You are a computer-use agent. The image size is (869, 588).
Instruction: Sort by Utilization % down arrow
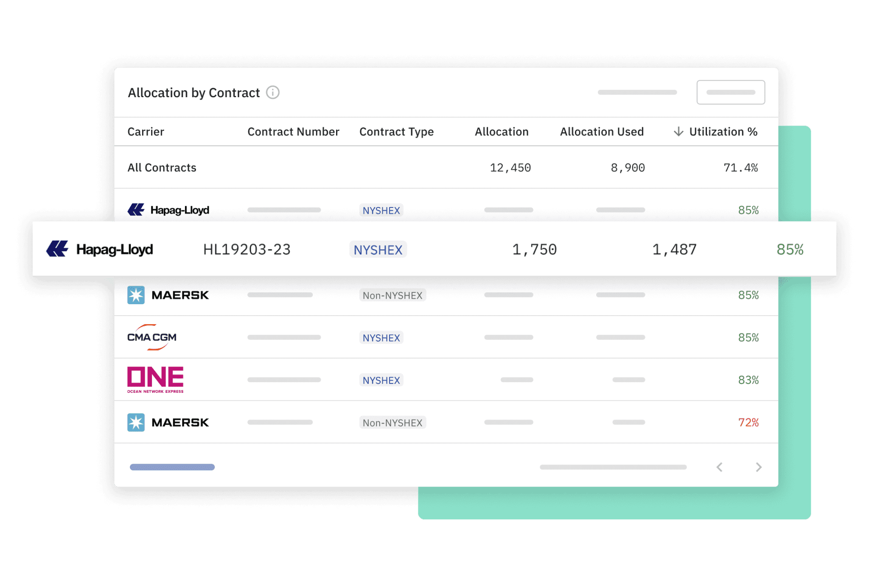pos(678,132)
